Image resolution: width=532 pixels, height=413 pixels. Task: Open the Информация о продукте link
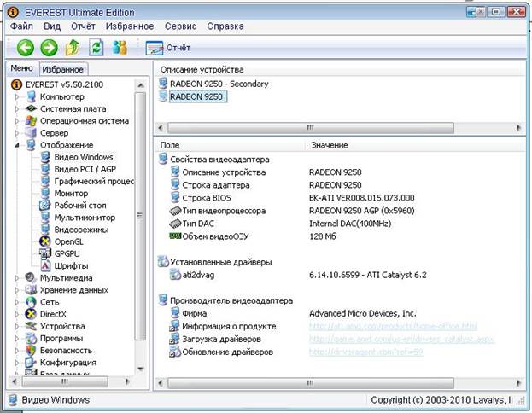point(393,326)
